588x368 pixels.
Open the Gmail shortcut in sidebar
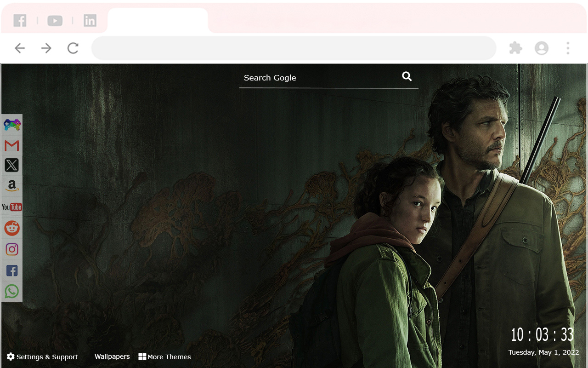[x=12, y=146]
